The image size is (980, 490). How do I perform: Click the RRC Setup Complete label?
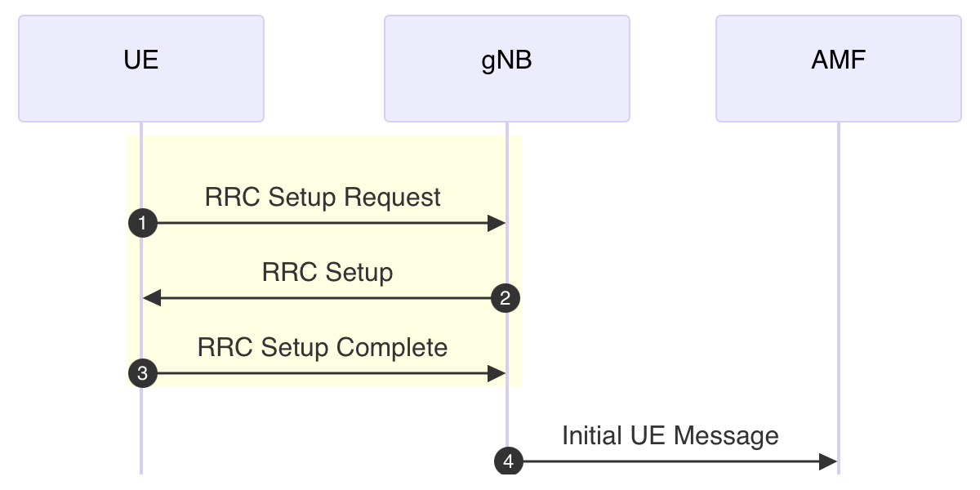tap(323, 348)
